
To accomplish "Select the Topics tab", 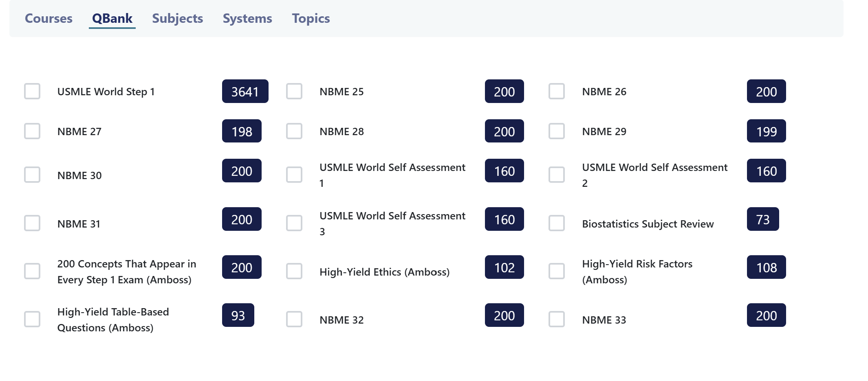I will (311, 18).
